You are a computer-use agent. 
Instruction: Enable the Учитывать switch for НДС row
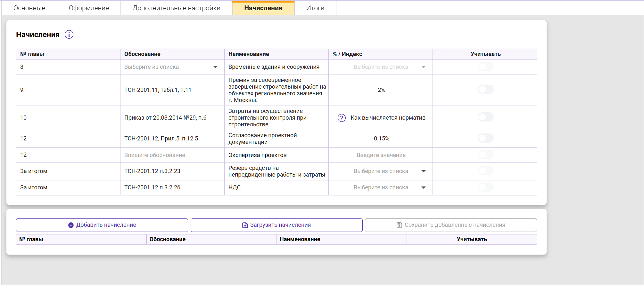click(x=485, y=187)
